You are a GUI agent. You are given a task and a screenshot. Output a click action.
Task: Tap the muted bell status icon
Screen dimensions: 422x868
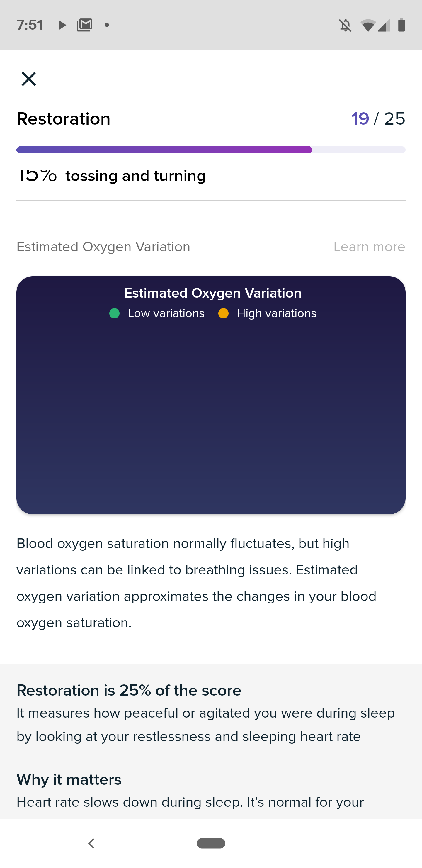coord(345,25)
